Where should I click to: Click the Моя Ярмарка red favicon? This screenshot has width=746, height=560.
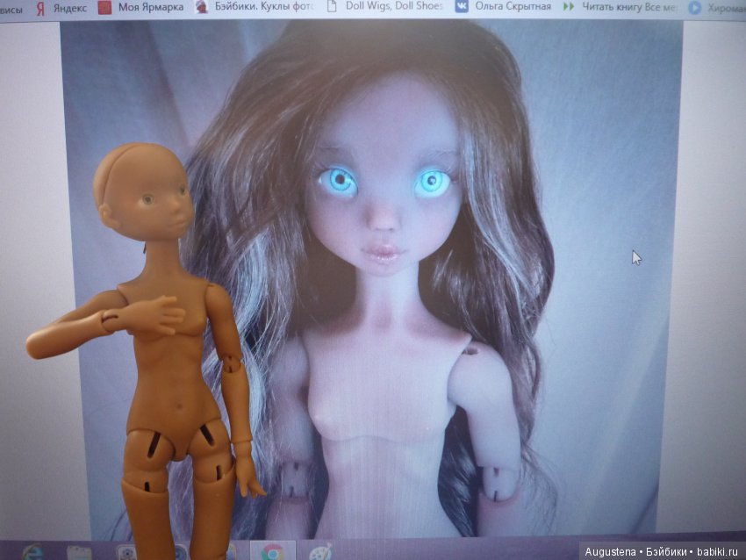(104, 7)
